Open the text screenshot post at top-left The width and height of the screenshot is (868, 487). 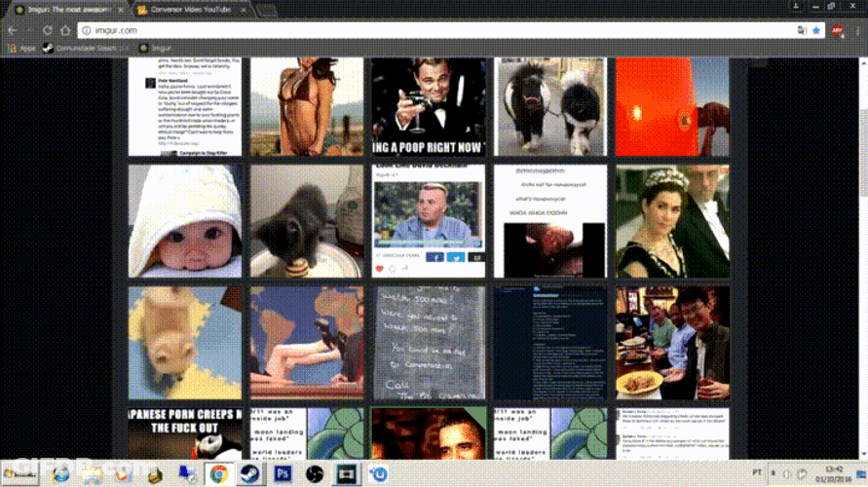click(x=185, y=106)
